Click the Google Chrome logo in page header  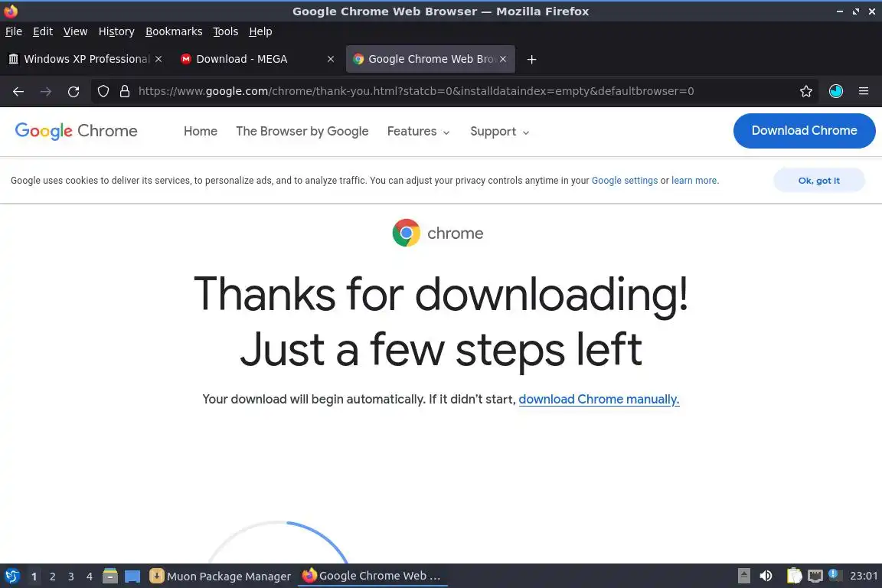pos(76,131)
